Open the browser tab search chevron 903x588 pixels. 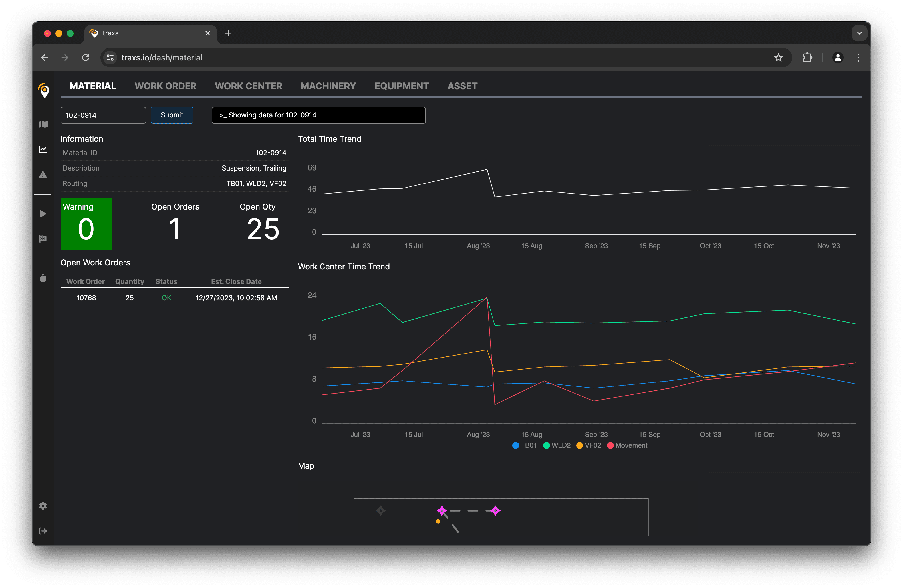(859, 33)
